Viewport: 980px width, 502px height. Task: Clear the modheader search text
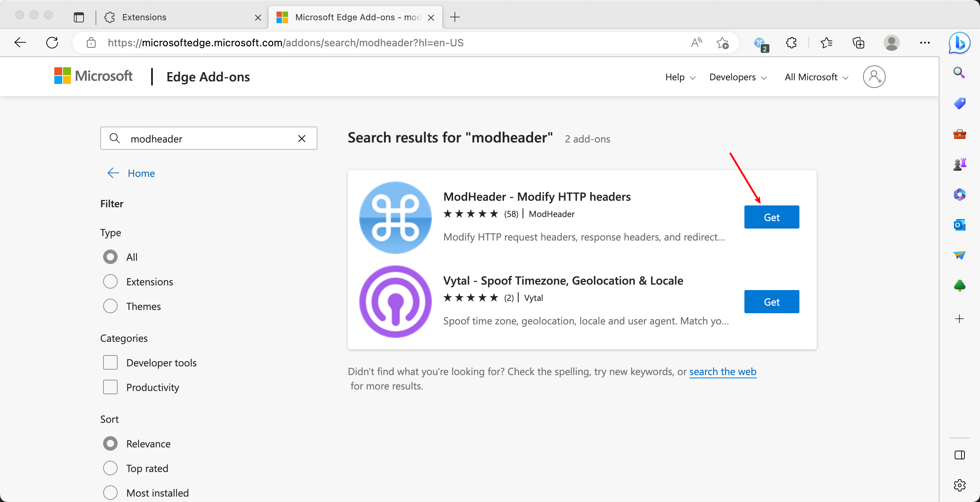click(302, 139)
